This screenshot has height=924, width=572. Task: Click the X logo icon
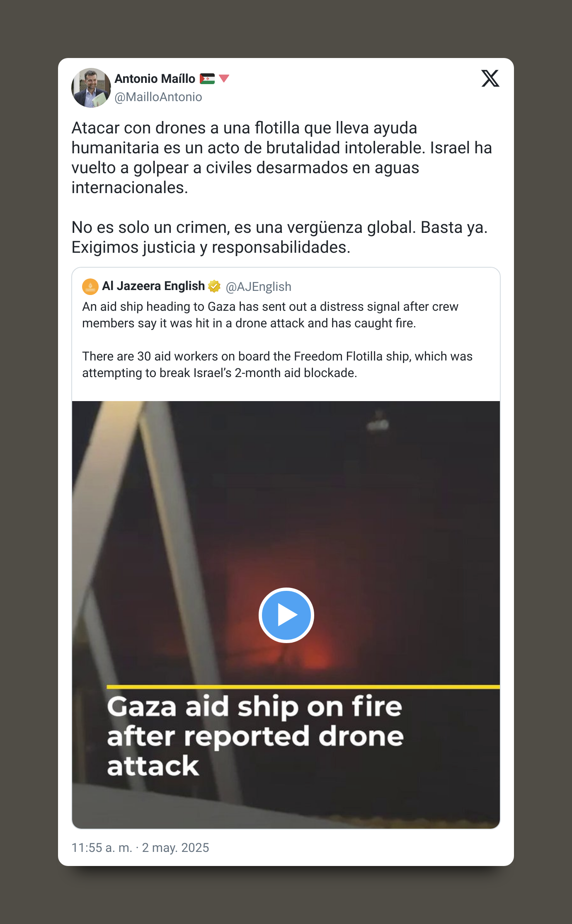tap(490, 78)
